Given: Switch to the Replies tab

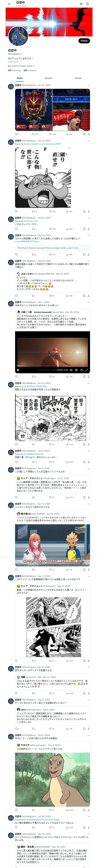Looking at the screenshot, I should [x=49, y=78].
